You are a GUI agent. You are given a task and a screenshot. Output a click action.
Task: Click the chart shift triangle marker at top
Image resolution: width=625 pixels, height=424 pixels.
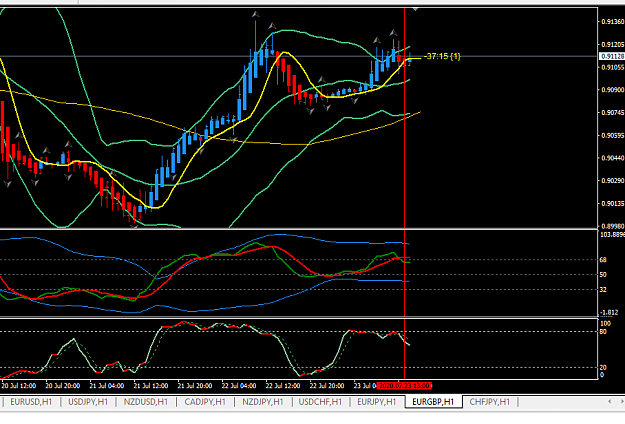(x=415, y=9)
